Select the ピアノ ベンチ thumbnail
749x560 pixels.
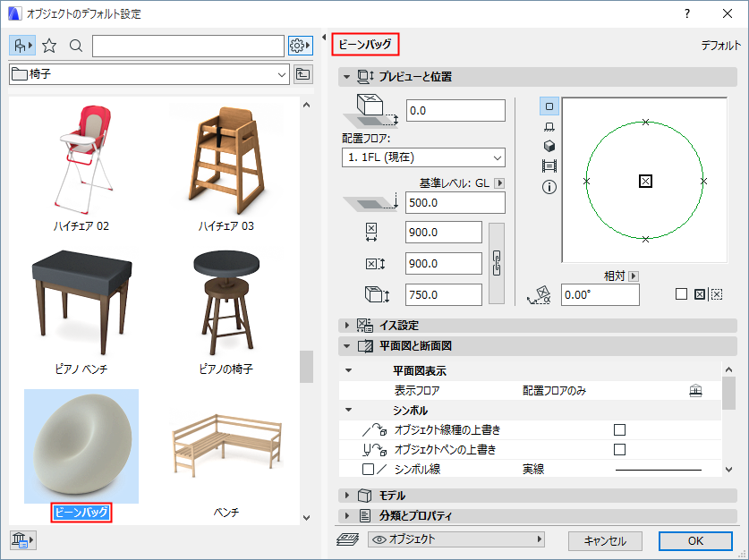coord(81,301)
